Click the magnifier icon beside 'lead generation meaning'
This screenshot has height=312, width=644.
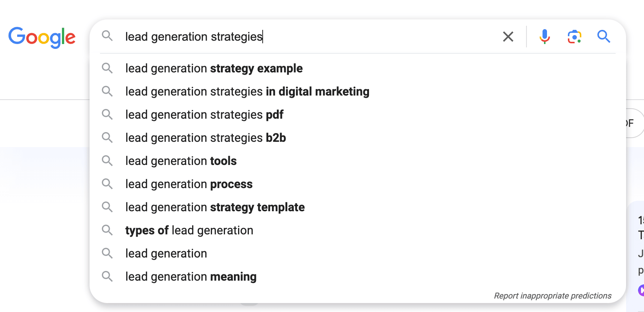[x=107, y=277]
